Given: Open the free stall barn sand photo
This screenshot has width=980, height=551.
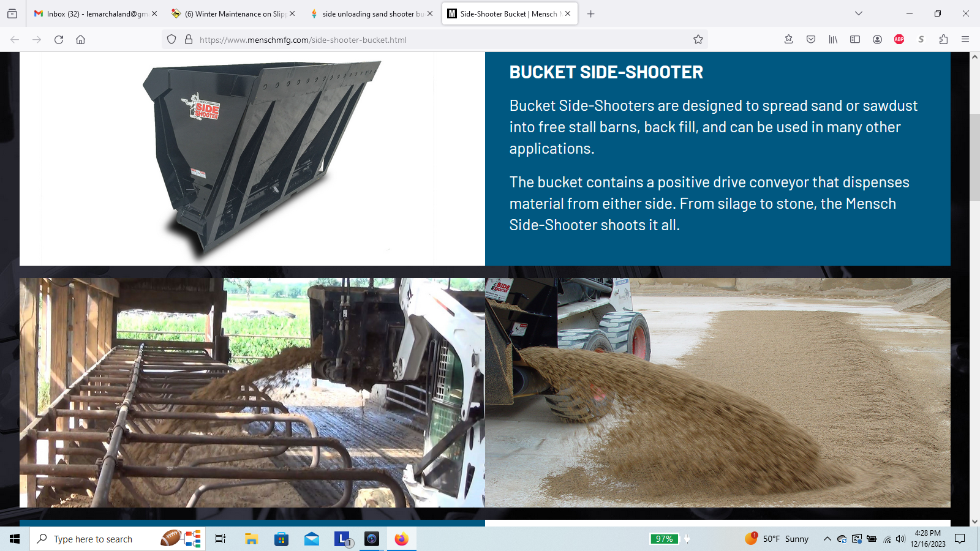Looking at the screenshot, I should pos(252,392).
